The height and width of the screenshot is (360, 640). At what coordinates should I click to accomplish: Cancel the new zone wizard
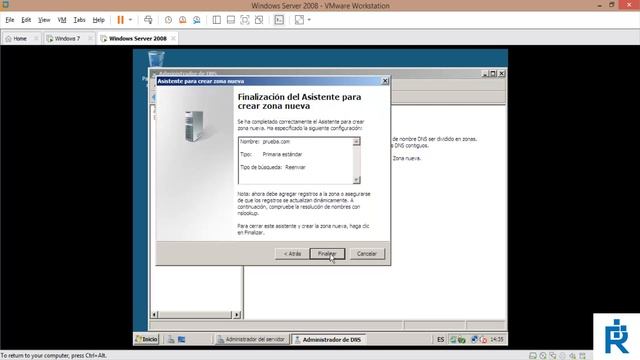367,253
